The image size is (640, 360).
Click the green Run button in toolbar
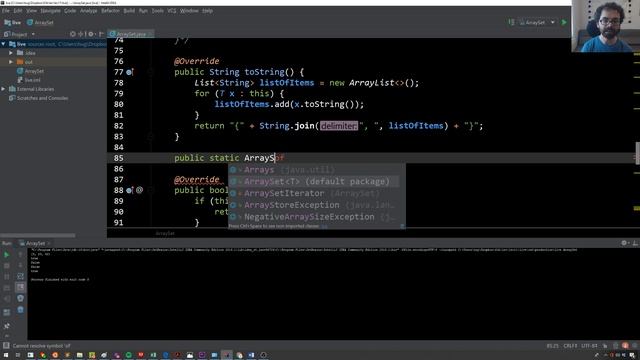tap(564, 22)
